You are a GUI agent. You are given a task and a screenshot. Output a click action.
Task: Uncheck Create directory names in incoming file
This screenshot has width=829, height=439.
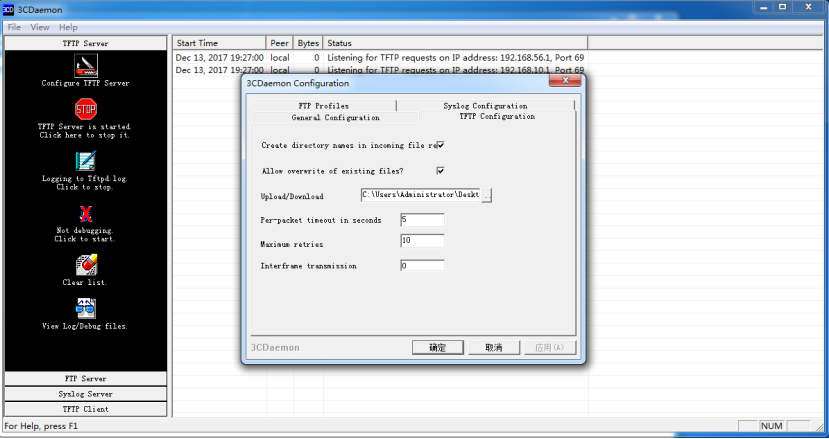click(440, 145)
